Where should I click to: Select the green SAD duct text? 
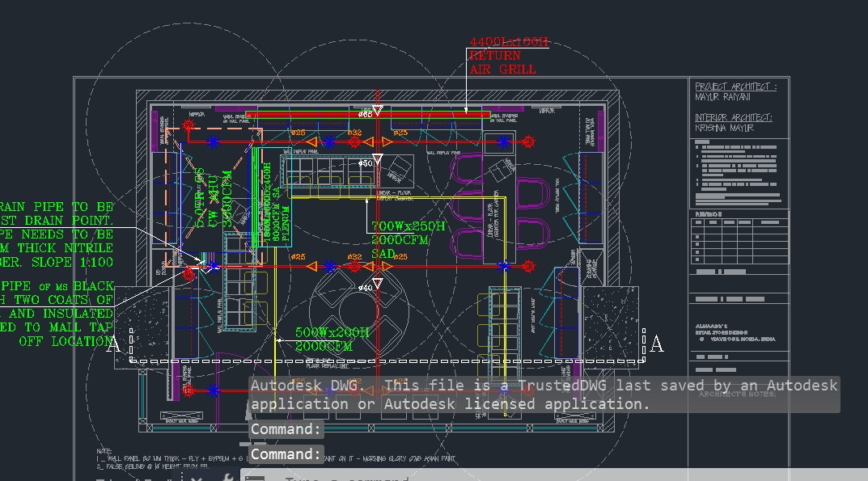click(x=383, y=253)
